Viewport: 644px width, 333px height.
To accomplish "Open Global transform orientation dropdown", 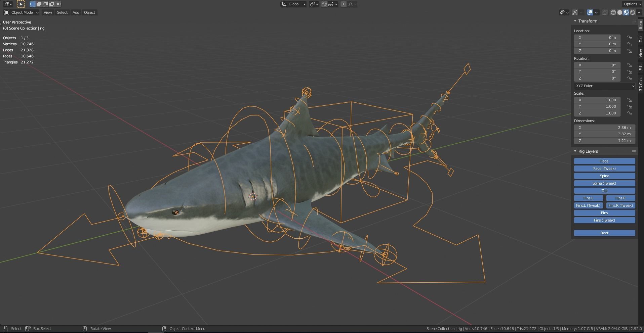I will tap(293, 4).
